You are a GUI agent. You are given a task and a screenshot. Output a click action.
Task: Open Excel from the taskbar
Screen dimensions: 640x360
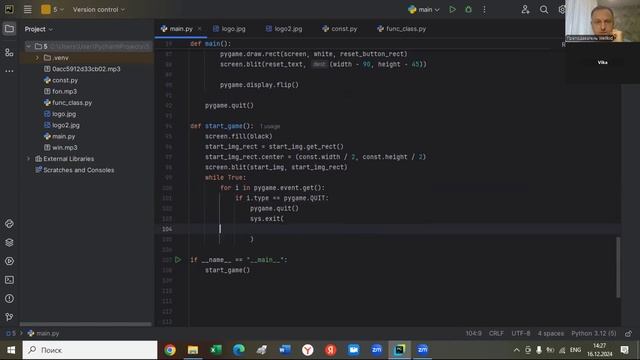pyautogui.click(x=216, y=350)
